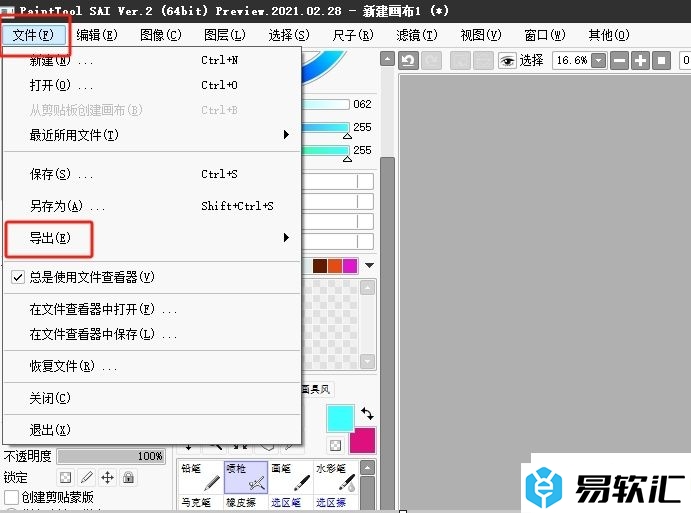Click the zoom in plus button

point(640,60)
